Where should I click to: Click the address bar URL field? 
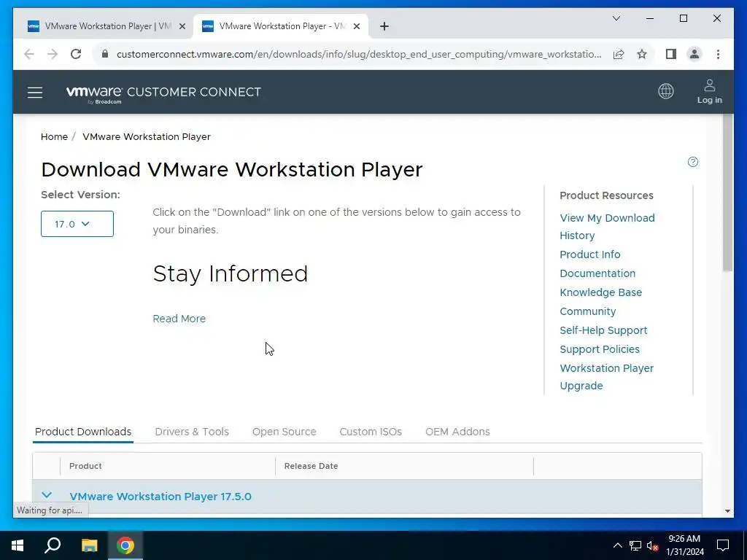tap(359, 54)
